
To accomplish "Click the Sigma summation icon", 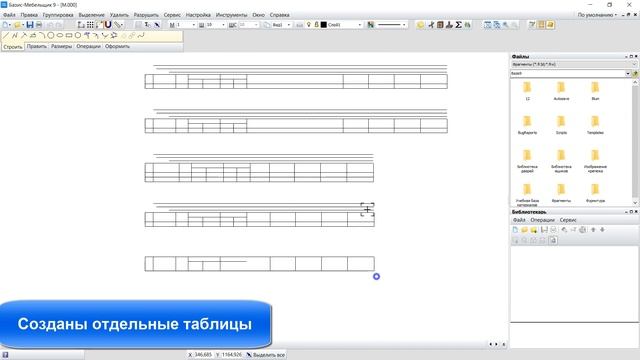I will click(458, 25).
